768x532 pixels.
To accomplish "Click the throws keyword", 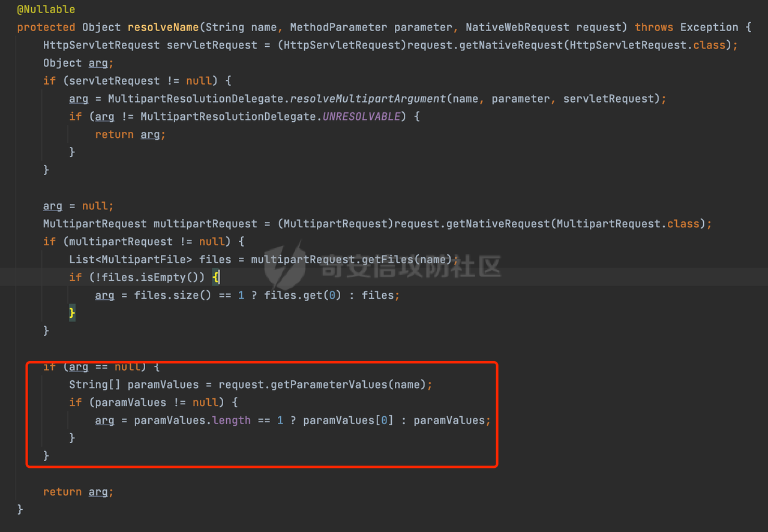I will 654,28.
